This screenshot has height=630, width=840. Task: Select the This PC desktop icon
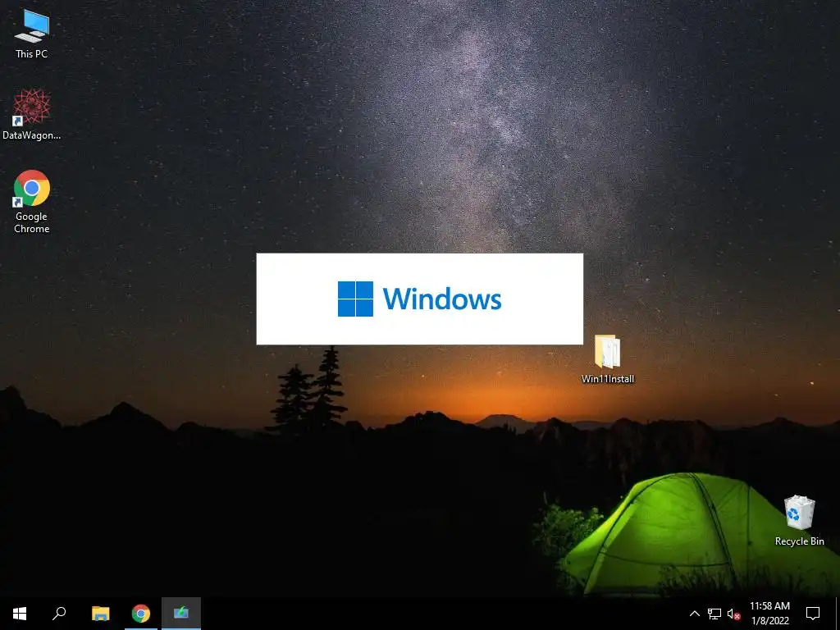(x=32, y=34)
